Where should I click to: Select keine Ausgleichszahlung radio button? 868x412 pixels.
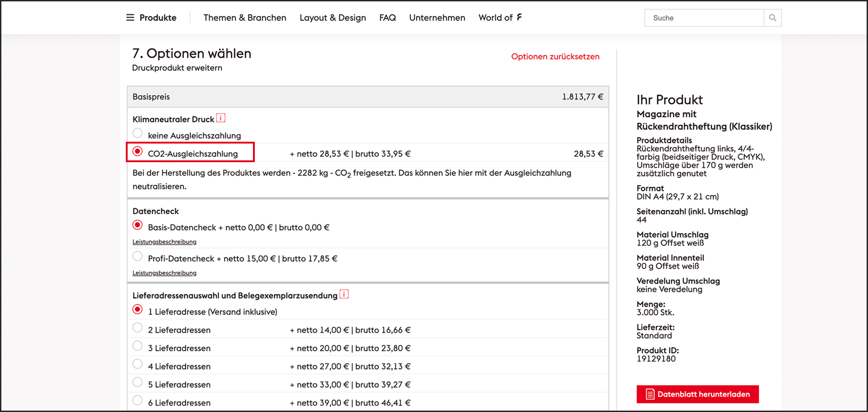138,134
